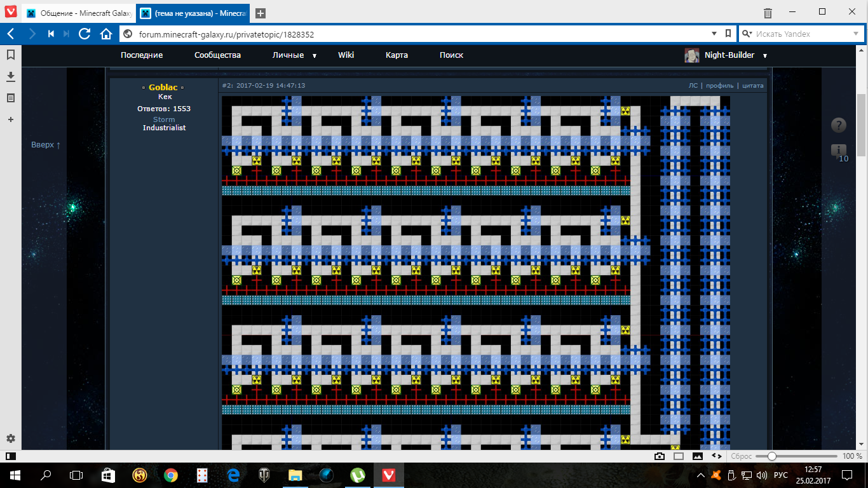Click the Вверх scroll-to-top link
This screenshot has width=868, height=488.
pos(46,145)
